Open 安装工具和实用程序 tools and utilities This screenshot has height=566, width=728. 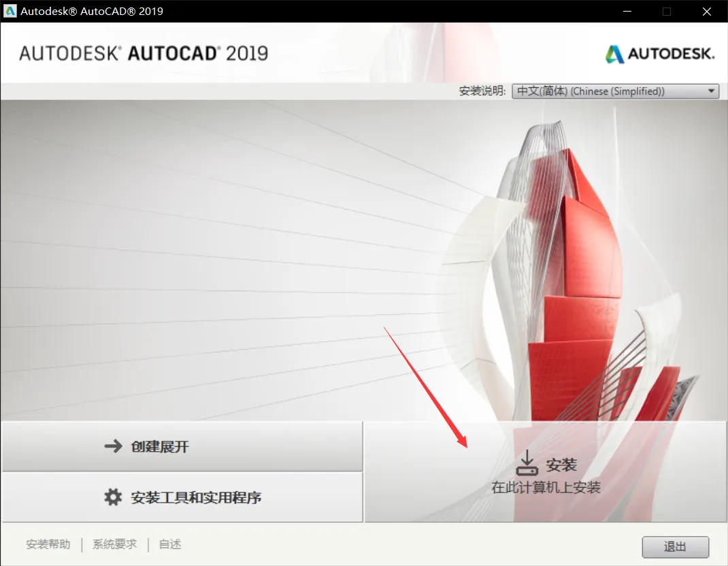tap(182, 497)
